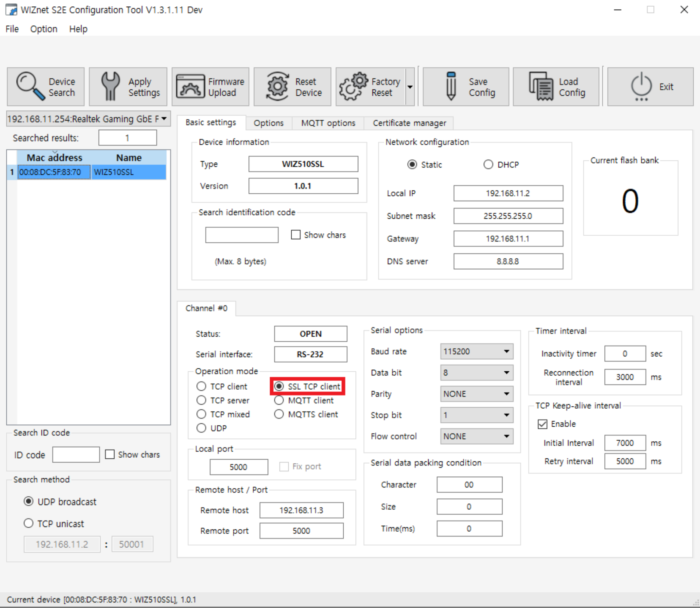Viewport: 700px width, 608px height.
Task: Select TCP client operation mode
Action: pos(201,386)
